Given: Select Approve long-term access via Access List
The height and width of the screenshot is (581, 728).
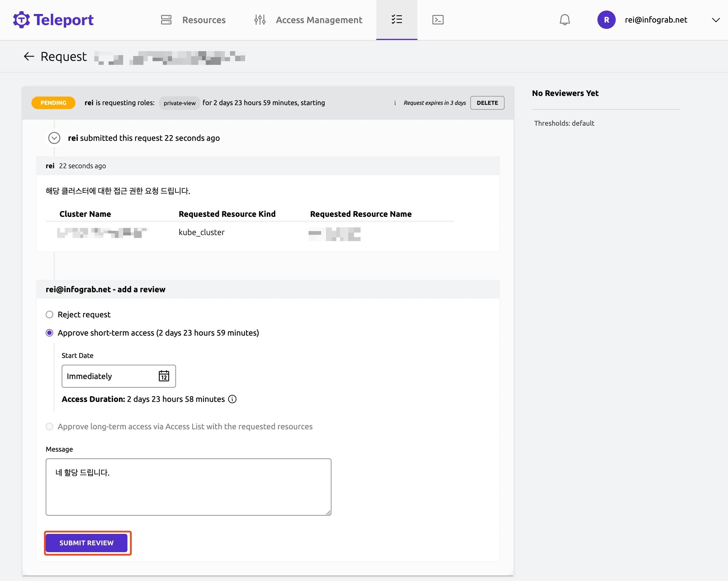Looking at the screenshot, I should coord(49,426).
